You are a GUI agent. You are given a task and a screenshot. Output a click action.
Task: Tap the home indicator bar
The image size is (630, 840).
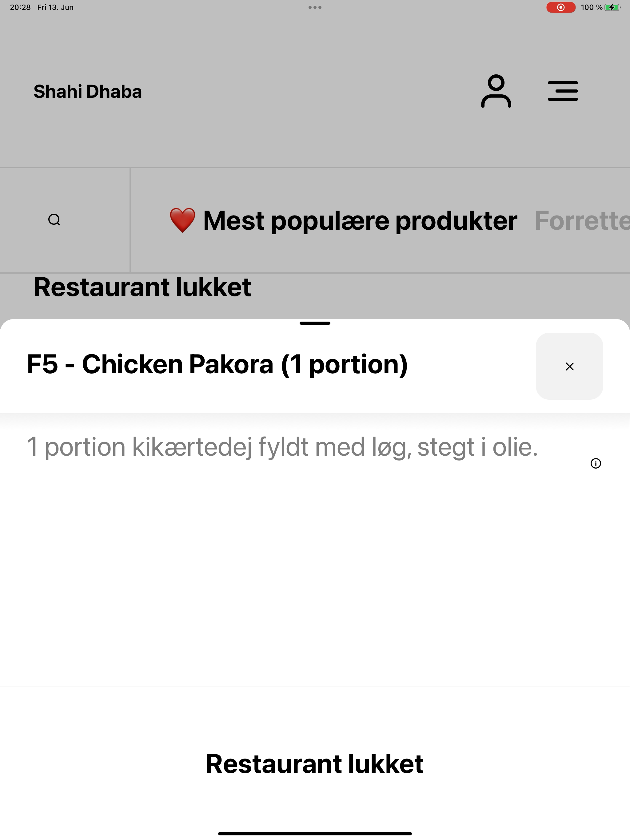pyautogui.click(x=315, y=834)
